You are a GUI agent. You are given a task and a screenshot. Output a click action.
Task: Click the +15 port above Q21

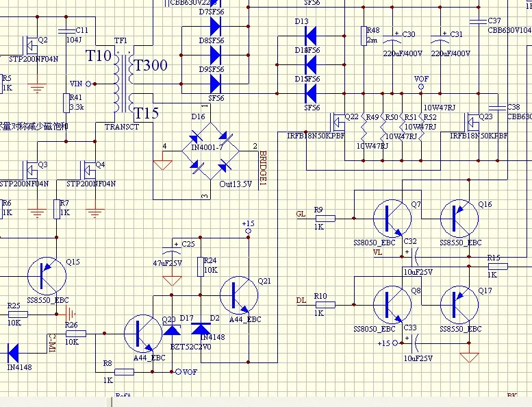[249, 231]
